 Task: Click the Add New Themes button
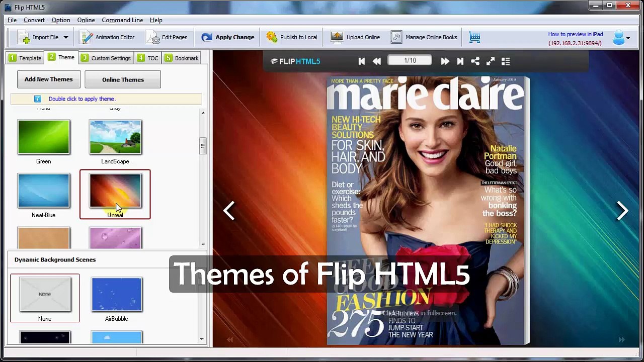pos(48,79)
